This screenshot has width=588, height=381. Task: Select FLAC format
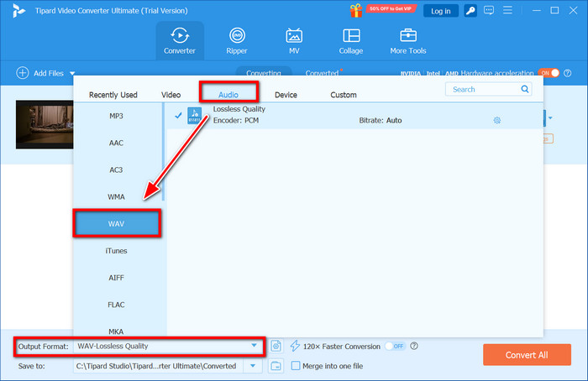[116, 305]
